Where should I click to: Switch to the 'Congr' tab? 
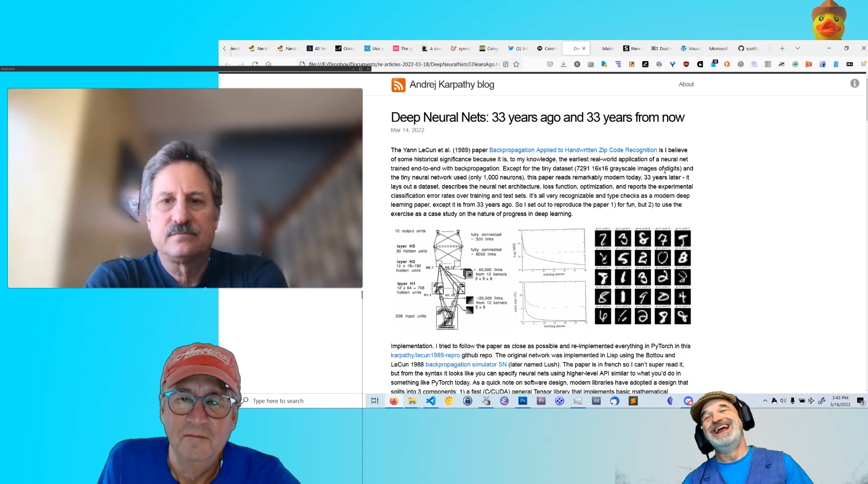(x=489, y=48)
